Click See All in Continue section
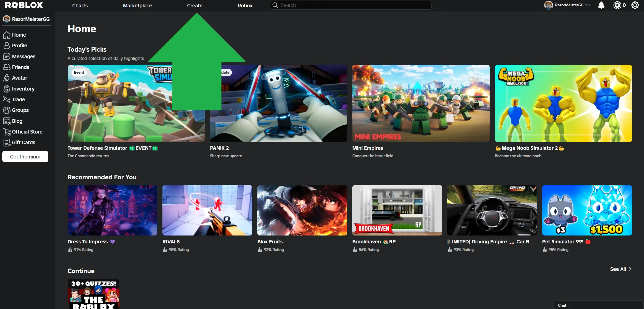This screenshot has height=309, width=644. pos(621,269)
